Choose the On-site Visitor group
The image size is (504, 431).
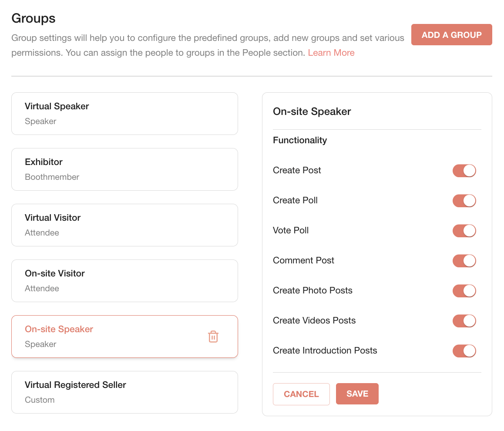point(125,281)
